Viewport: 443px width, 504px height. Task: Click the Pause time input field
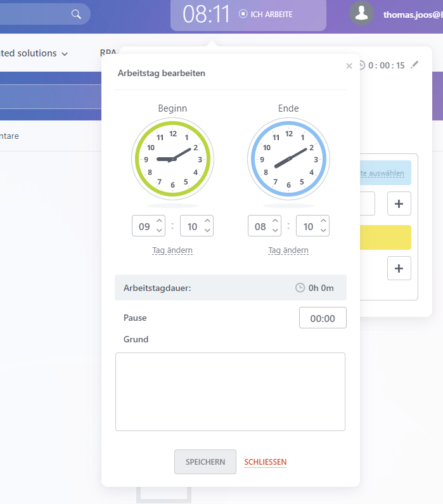(323, 318)
